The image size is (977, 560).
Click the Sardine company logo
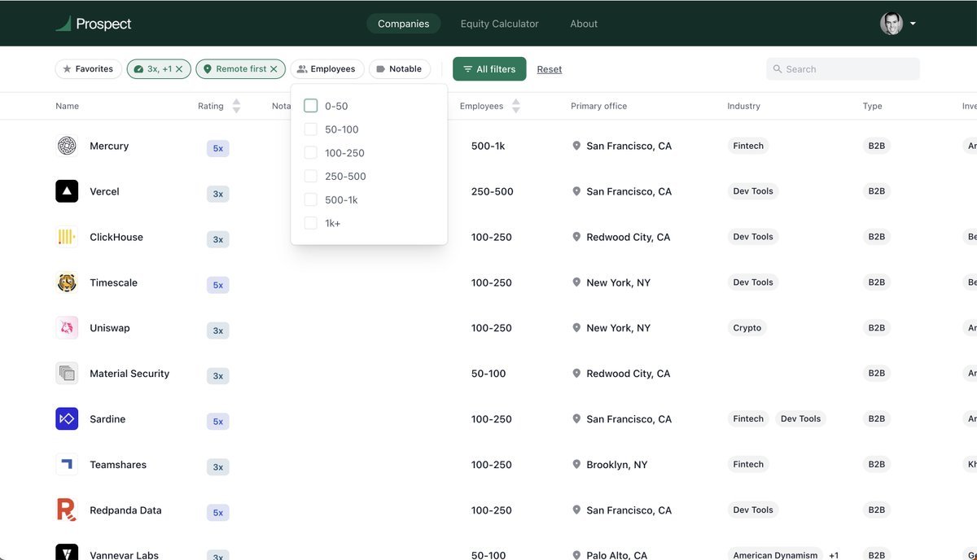(67, 419)
